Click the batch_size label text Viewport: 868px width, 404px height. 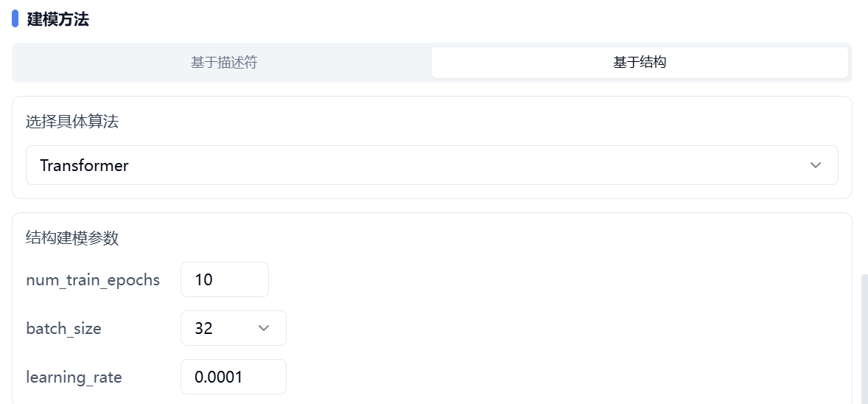[63, 329]
